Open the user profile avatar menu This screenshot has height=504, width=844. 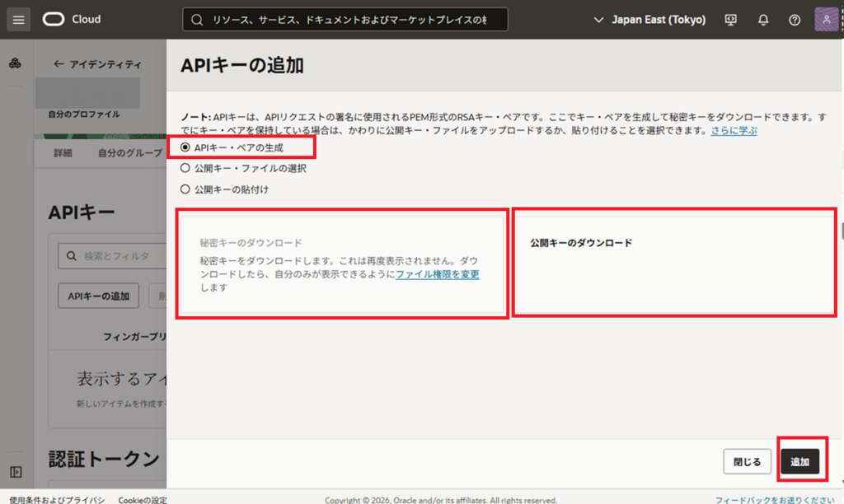(827, 20)
